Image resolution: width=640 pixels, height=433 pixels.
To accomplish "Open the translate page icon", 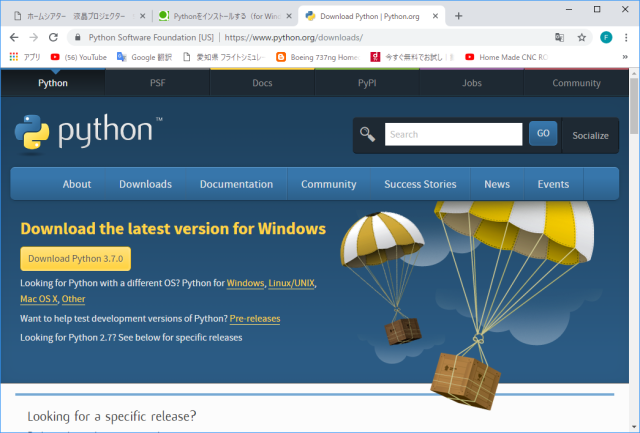I will [x=559, y=38].
